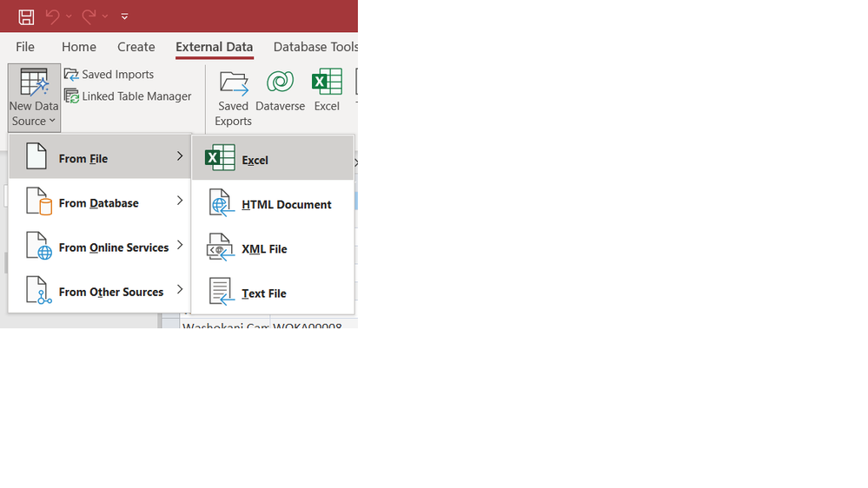Viewport: 868px width, 488px height.
Task: Open Linked Table Manager
Action: coord(128,96)
